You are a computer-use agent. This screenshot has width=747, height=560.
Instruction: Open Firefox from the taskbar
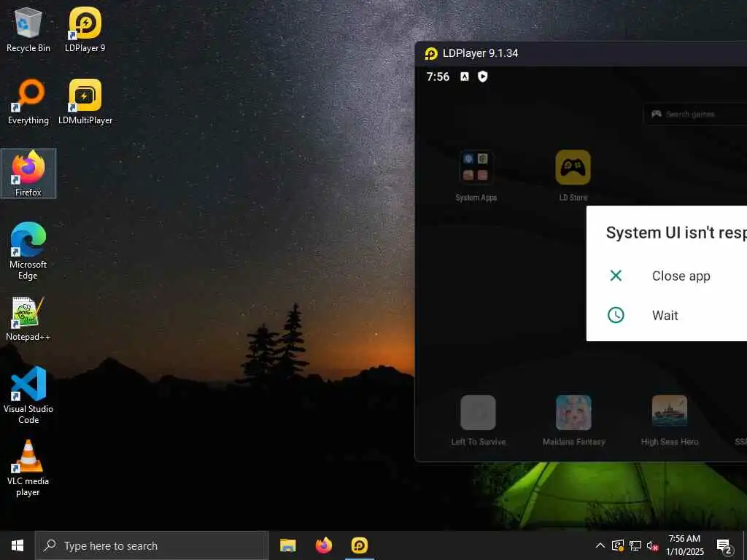[323, 545]
